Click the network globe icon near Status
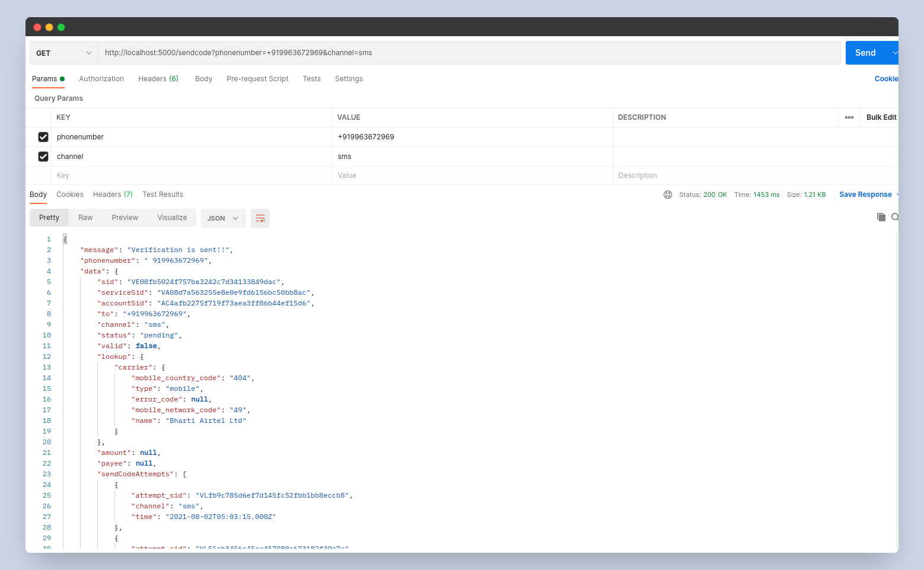 668,195
